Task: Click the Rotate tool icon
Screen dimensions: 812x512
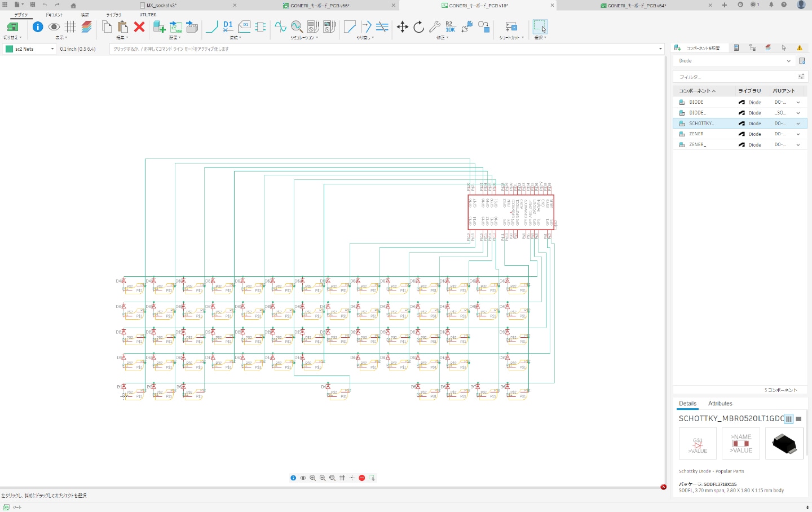Action: (x=418, y=27)
